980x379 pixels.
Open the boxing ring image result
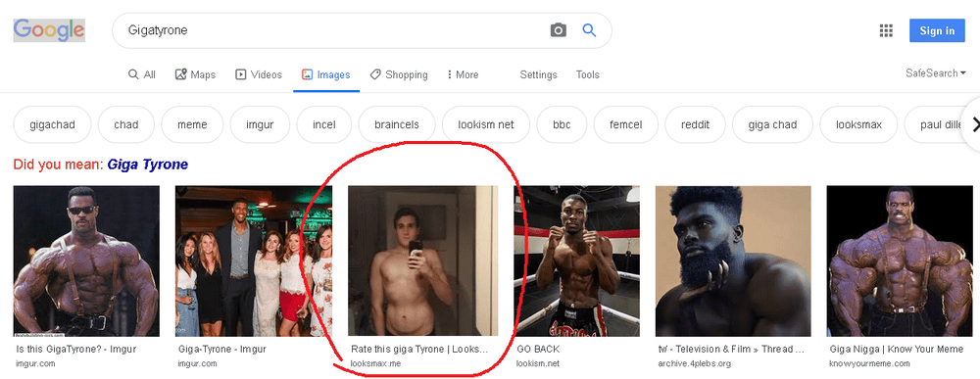click(x=576, y=261)
